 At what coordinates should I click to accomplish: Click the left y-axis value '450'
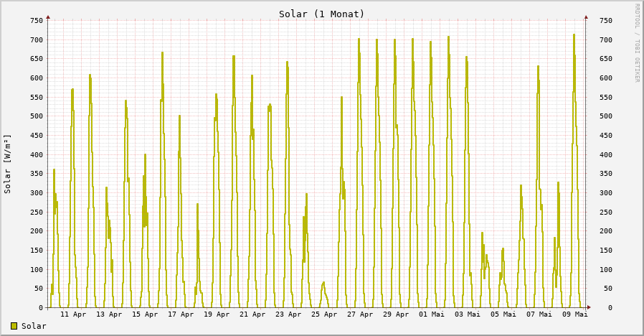[37, 136]
